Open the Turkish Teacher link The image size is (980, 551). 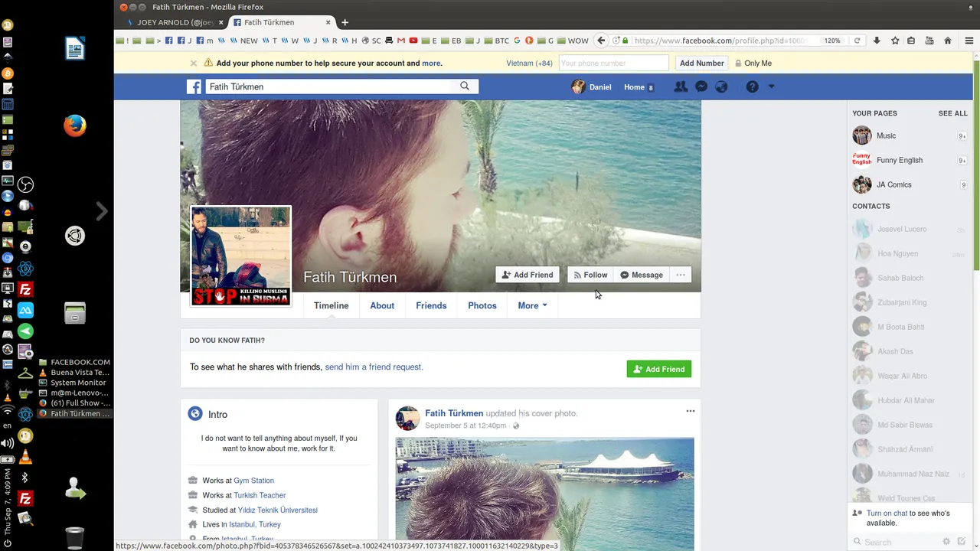pyautogui.click(x=260, y=495)
